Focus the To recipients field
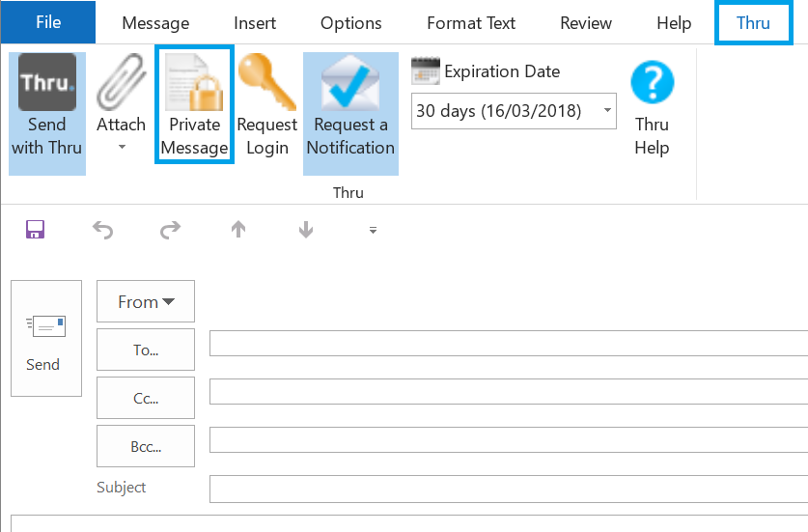 click(509, 344)
